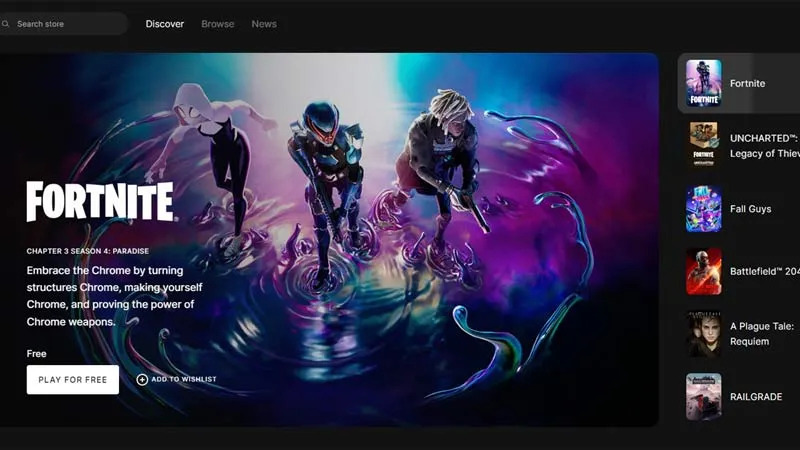Screen dimensions: 800x450
Task: Click the Chapter 3 Season 4 Paradise heading
Action: pyautogui.click(x=88, y=251)
